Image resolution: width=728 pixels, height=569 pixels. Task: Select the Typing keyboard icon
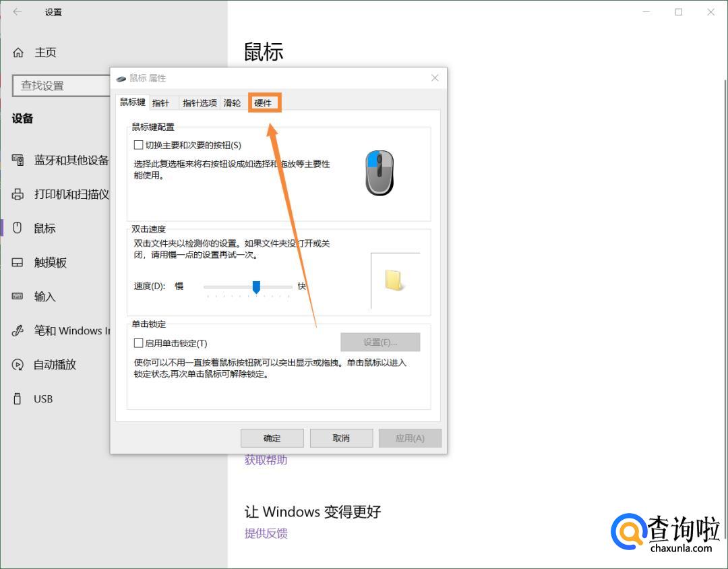pos(18,296)
